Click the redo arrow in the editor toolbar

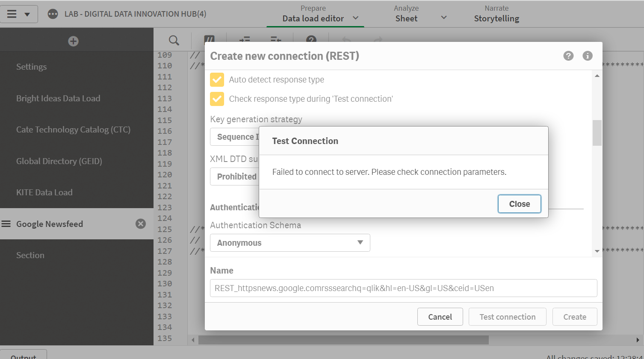pyautogui.click(x=378, y=40)
